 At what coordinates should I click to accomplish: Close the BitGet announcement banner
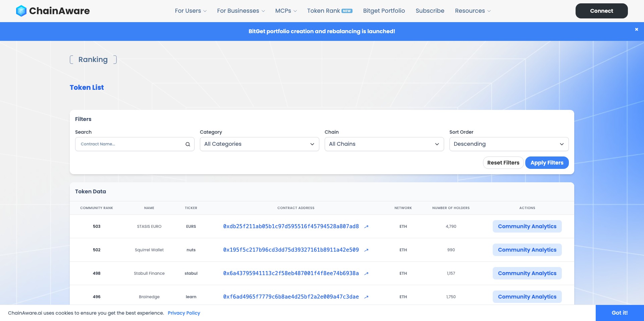tap(636, 29)
